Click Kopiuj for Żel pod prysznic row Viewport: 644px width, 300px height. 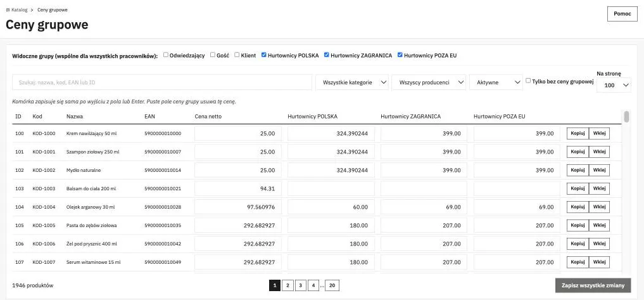(x=578, y=244)
